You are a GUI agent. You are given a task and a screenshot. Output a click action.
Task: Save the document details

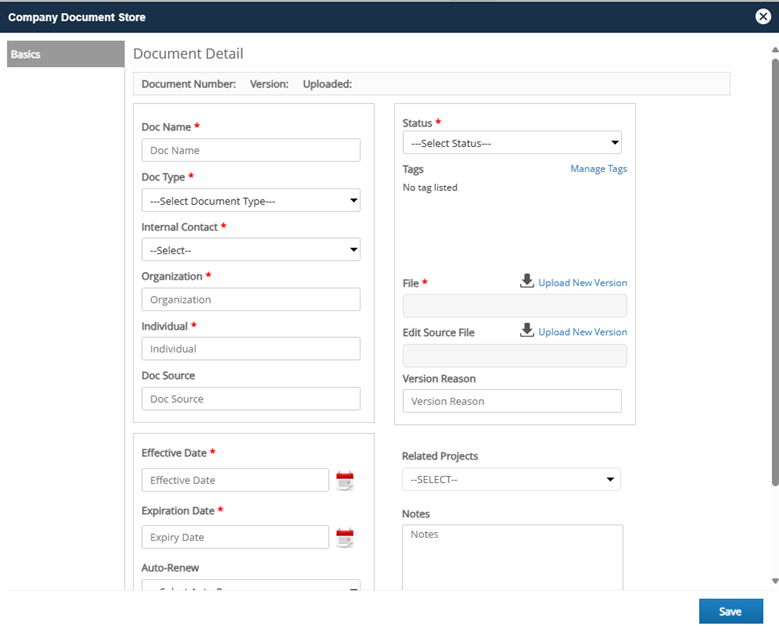pyautogui.click(x=730, y=612)
